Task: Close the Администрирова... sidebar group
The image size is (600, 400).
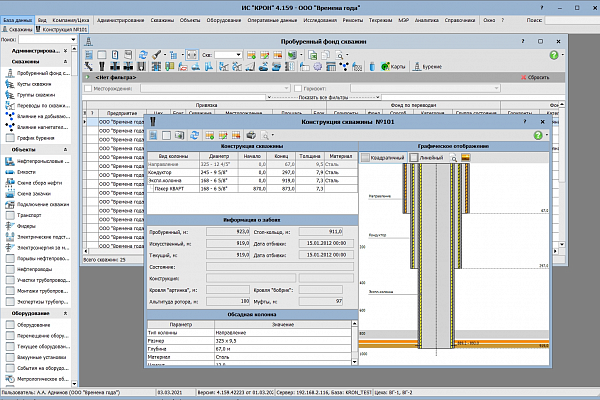Action: (65, 51)
